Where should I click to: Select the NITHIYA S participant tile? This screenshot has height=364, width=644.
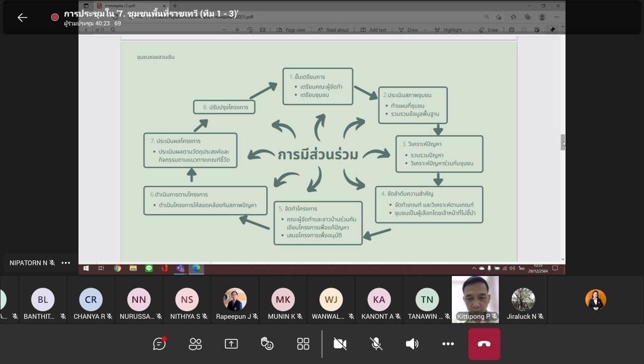187,300
